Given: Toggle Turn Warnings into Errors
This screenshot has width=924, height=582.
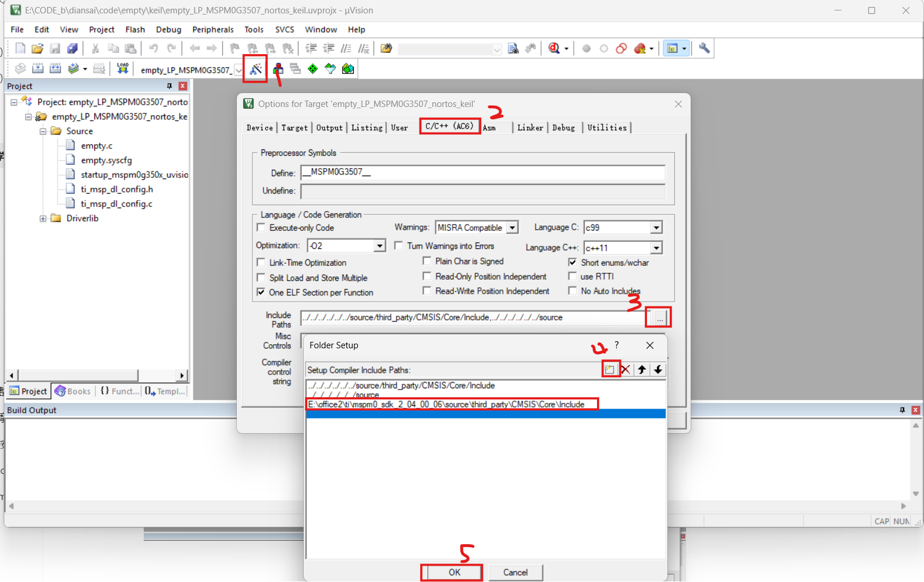Looking at the screenshot, I should tap(399, 246).
